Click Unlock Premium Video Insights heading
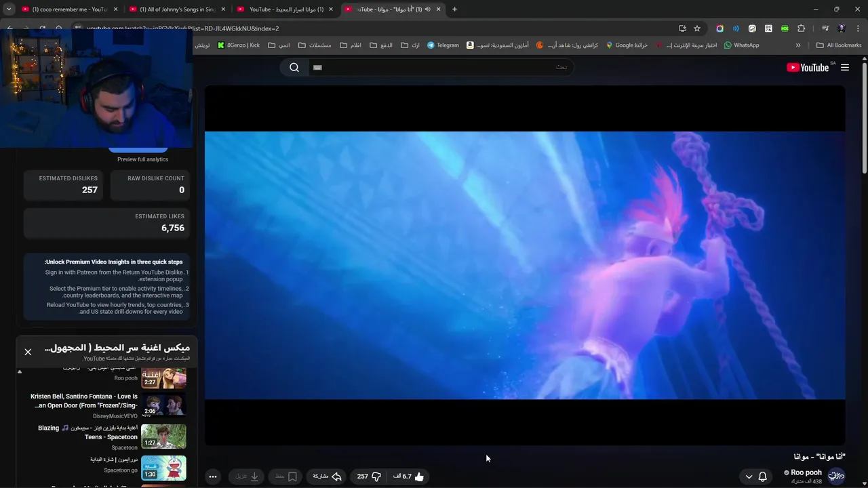 tap(113, 262)
